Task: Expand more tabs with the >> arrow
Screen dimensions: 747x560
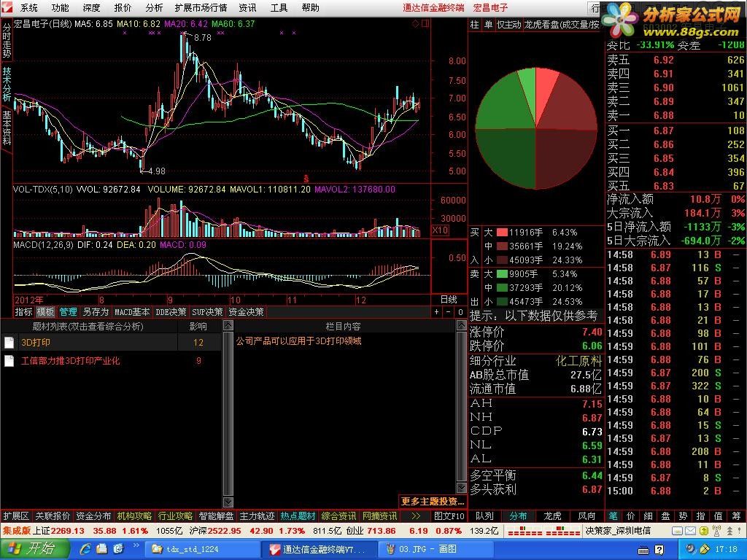Action: point(416,516)
